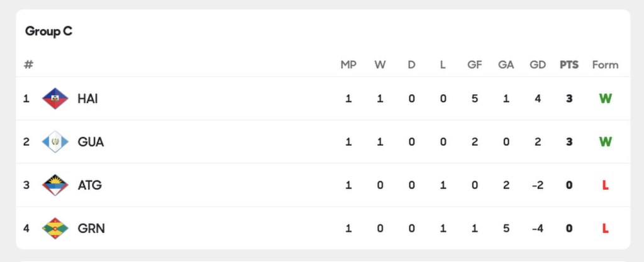Click Haiti's green W form indicator
Screen dimensions: 644x262
point(605,99)
